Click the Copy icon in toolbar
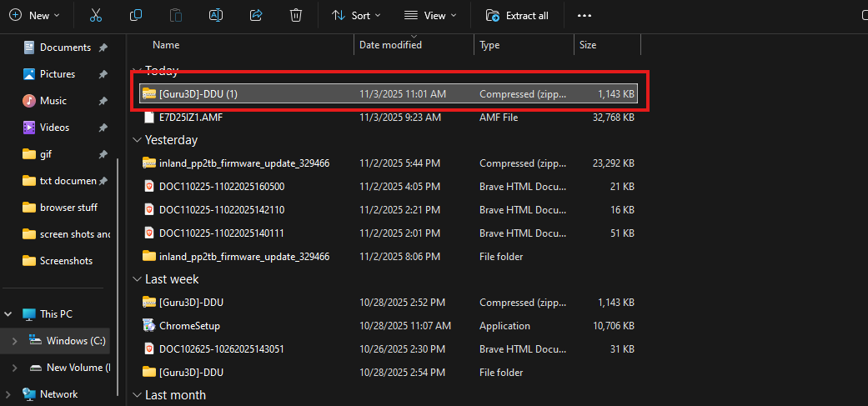This screenshot has width=868, height=406. coord(136,16)
